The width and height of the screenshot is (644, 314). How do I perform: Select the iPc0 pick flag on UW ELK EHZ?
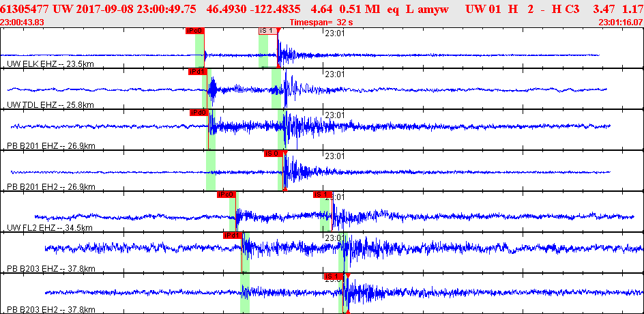coord(194,31)
